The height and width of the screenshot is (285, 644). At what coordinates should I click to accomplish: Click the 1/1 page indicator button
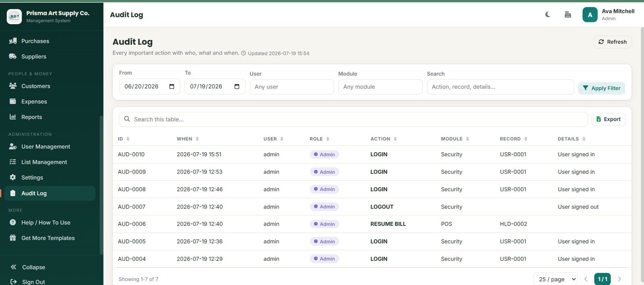(x=603, y=279)
